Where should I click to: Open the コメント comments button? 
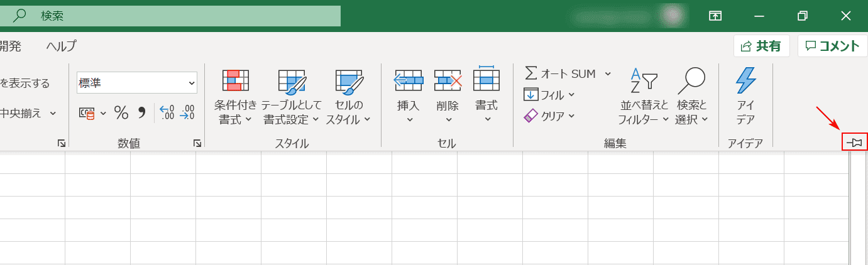832,46
